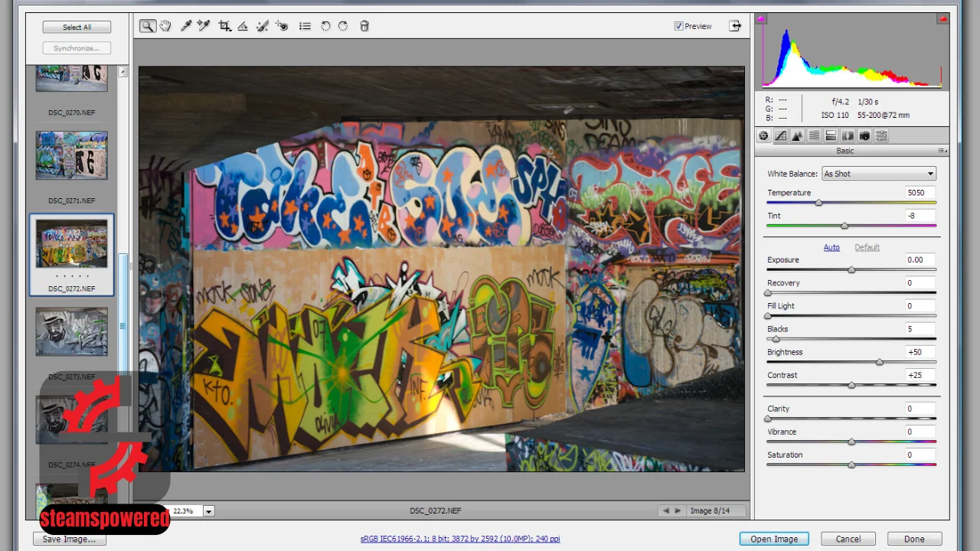Click the Blacks slider handle
This screenshot has height=551, width=980.
[x=776, y=339]
